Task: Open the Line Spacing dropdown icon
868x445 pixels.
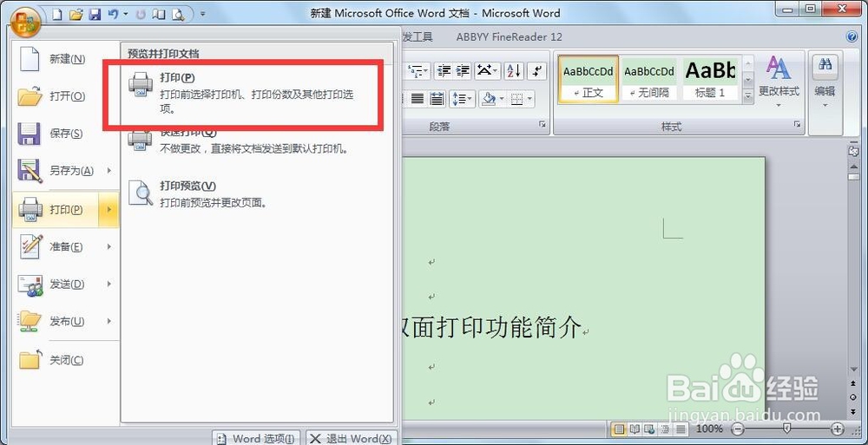Action: pos(462,99)
